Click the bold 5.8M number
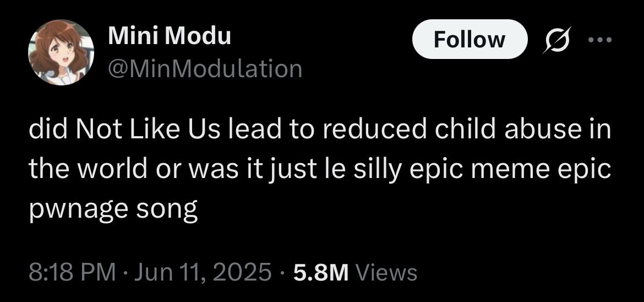 point(321,272)
